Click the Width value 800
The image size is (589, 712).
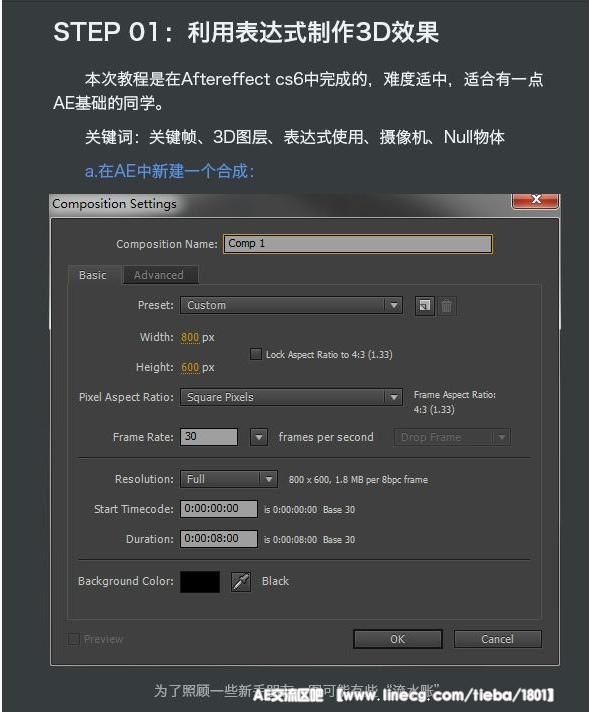tap(190, 337)
